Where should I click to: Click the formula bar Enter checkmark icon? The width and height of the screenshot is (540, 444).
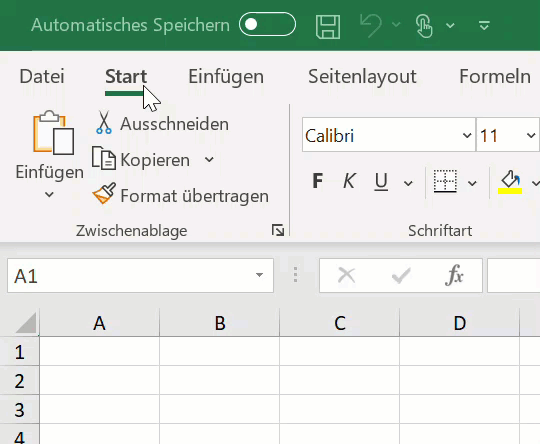pyautogui.click(x=401, y=276)
